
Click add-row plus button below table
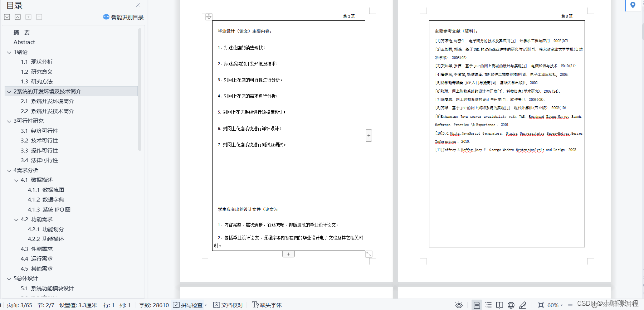[288, 254]
